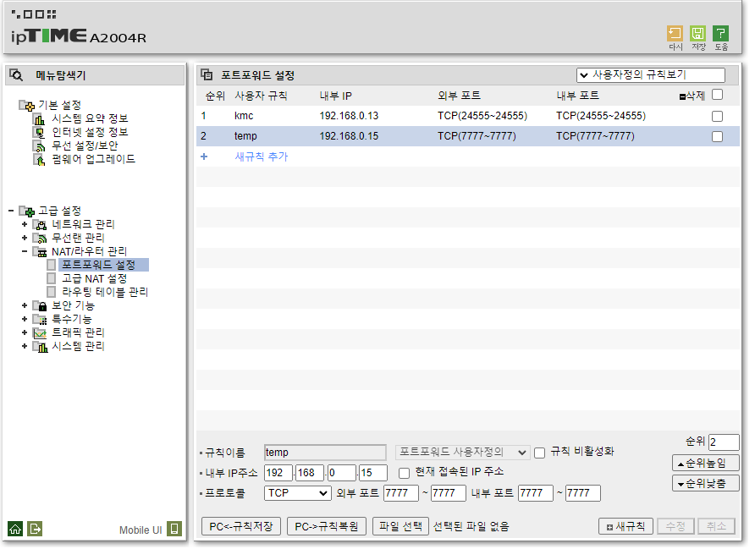Click the PC->규칙복원 button
755x560 pixels.
tap(327, 526)
